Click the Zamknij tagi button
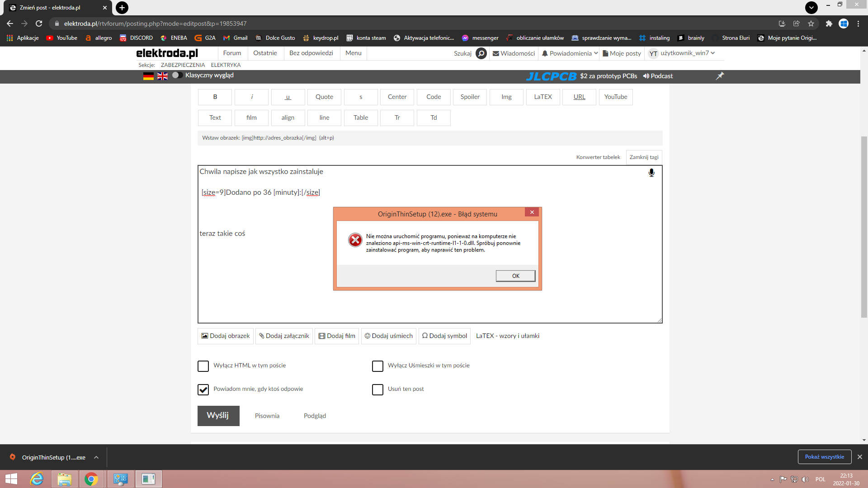The width and height of the screenshot is (868, 488). (644, 157)
